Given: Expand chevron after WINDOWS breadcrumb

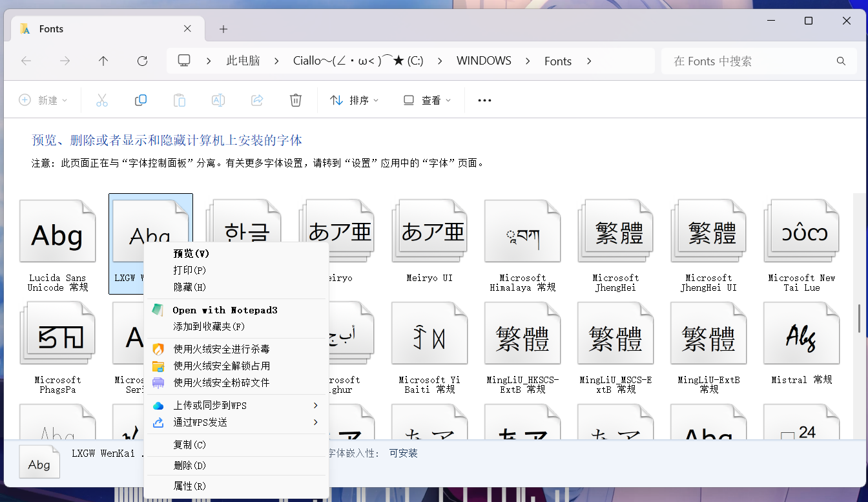Looking at the screenshot, I should (x=528, y=61).
